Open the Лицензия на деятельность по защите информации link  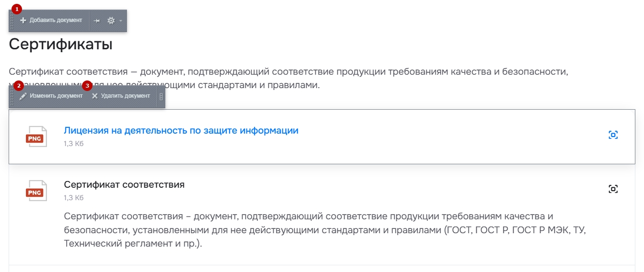(181, 130)
